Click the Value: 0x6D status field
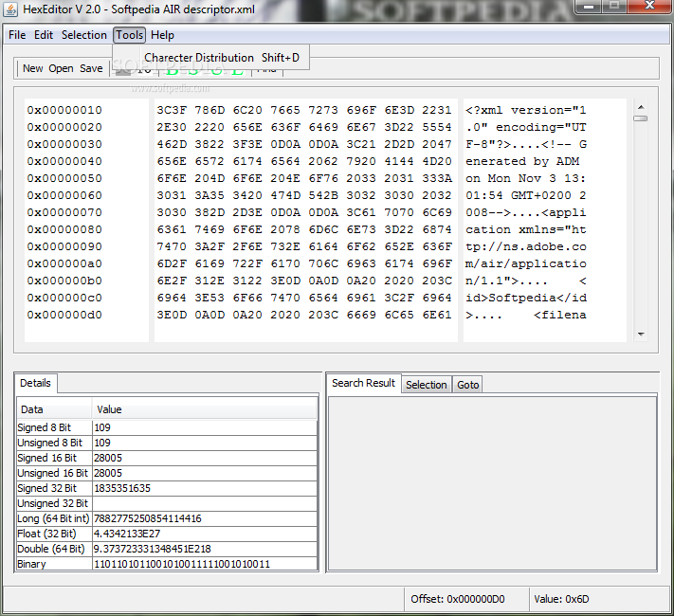 pyautogui.click(x=600, y=599)
